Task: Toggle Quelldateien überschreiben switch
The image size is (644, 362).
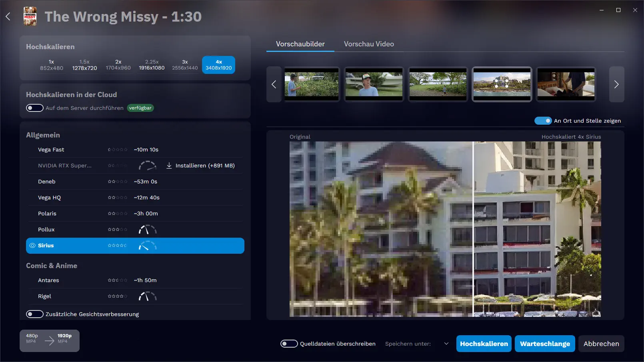Action: pos(289,344)
